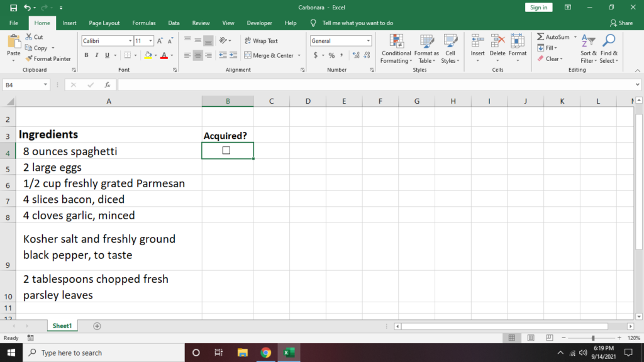This screenshot has width=644, height=362.
Task: Click the AutoSum sigma icon
Action: coord(541,37)
